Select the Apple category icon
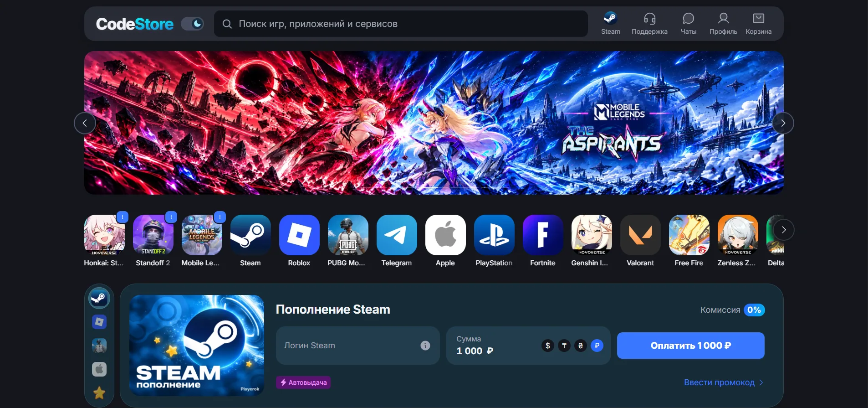868x408 pixels. (x=445, y=235)
